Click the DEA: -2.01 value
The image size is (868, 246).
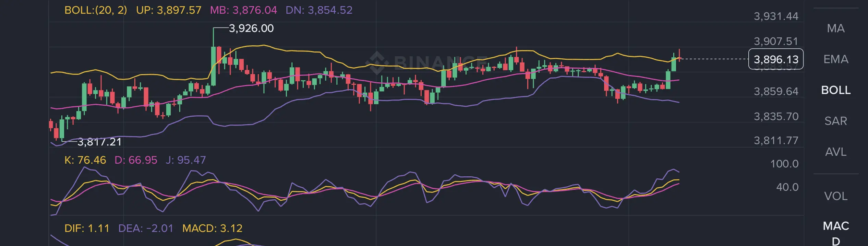146,228
